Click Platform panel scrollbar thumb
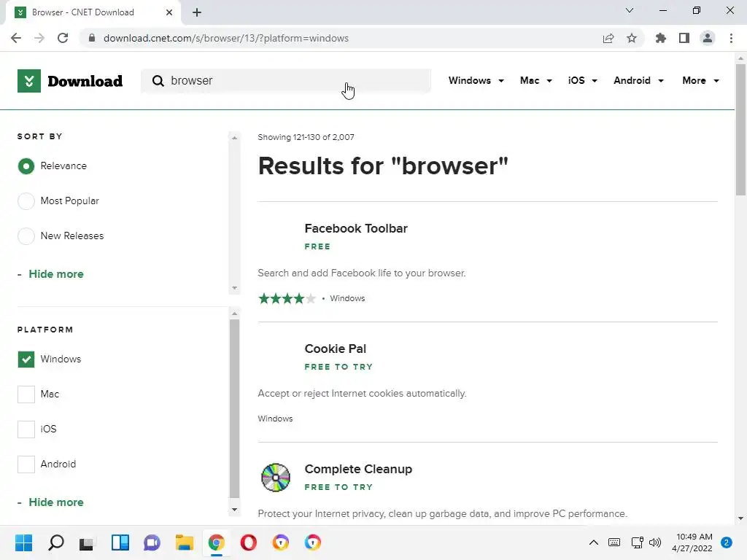The width and height of the screenshot is (747, 560). coord(234,408)
